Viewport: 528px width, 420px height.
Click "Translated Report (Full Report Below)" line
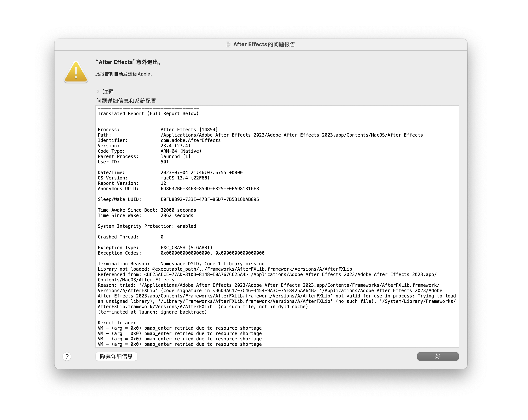pos(148,114)
